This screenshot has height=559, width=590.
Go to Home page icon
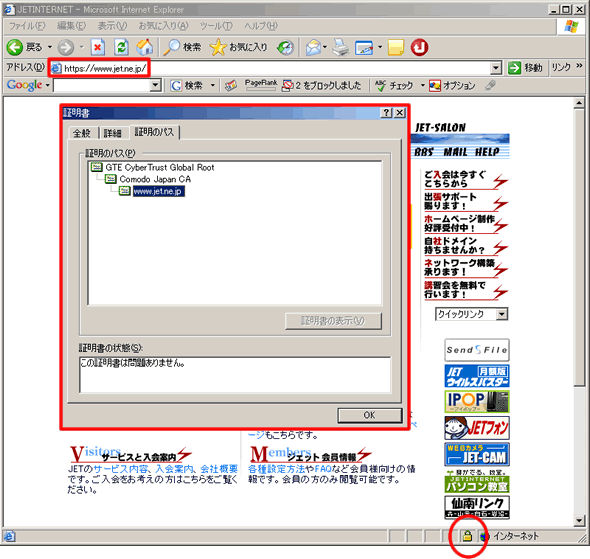145,47
